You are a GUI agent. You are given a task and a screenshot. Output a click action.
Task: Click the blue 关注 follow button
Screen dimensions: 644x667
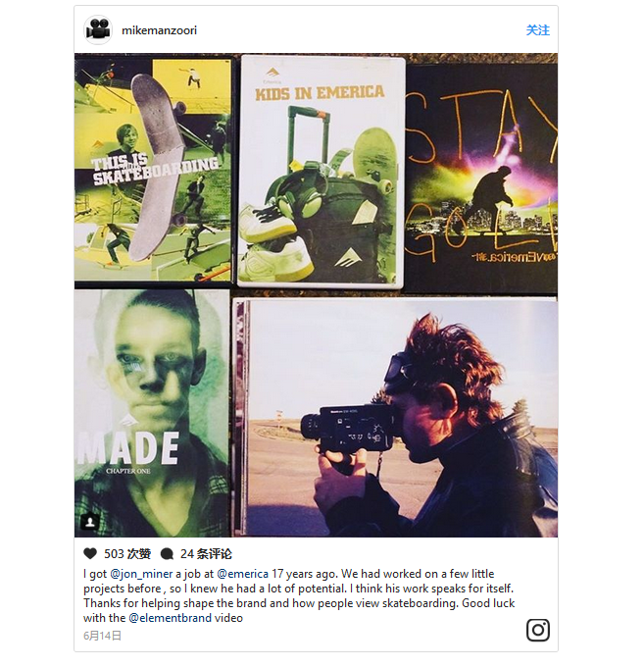pos(538,30)
